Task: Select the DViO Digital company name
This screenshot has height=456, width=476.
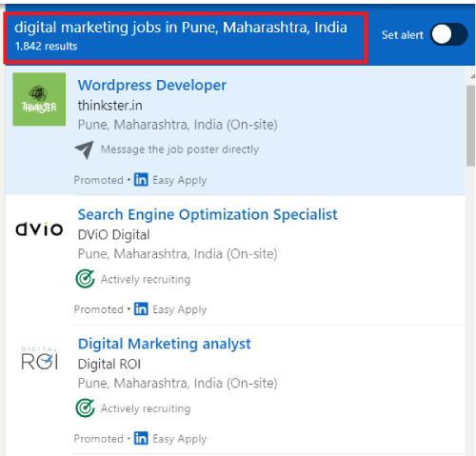Action: (113, 235)
